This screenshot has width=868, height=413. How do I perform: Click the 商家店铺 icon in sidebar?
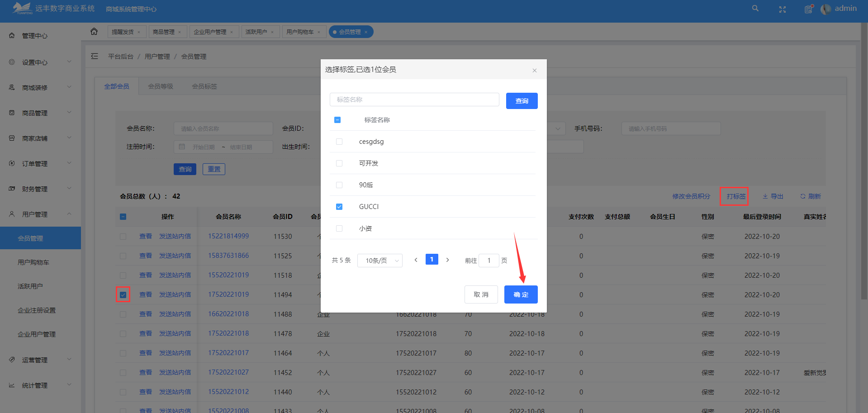click(12, 138)
